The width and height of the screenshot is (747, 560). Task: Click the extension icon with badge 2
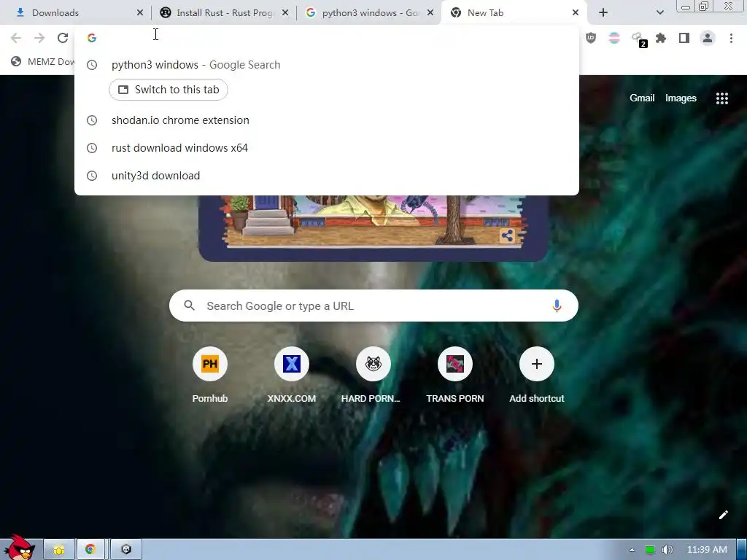click(638, 39)
